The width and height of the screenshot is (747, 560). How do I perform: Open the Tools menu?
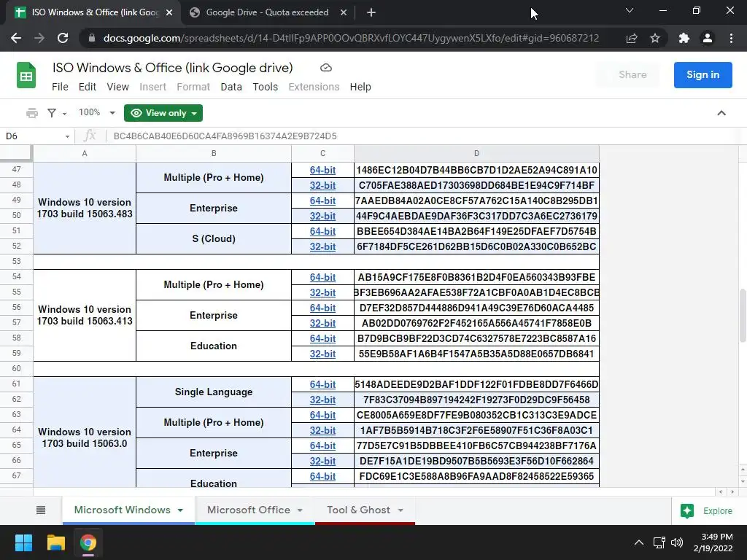pyautogui.click(x=266, y=87)
